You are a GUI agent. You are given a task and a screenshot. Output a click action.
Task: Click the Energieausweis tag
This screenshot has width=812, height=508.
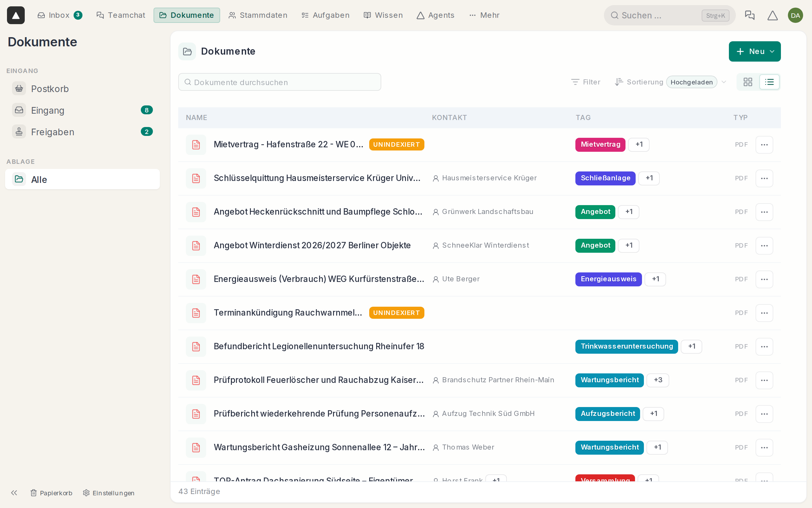click(608, 279)
